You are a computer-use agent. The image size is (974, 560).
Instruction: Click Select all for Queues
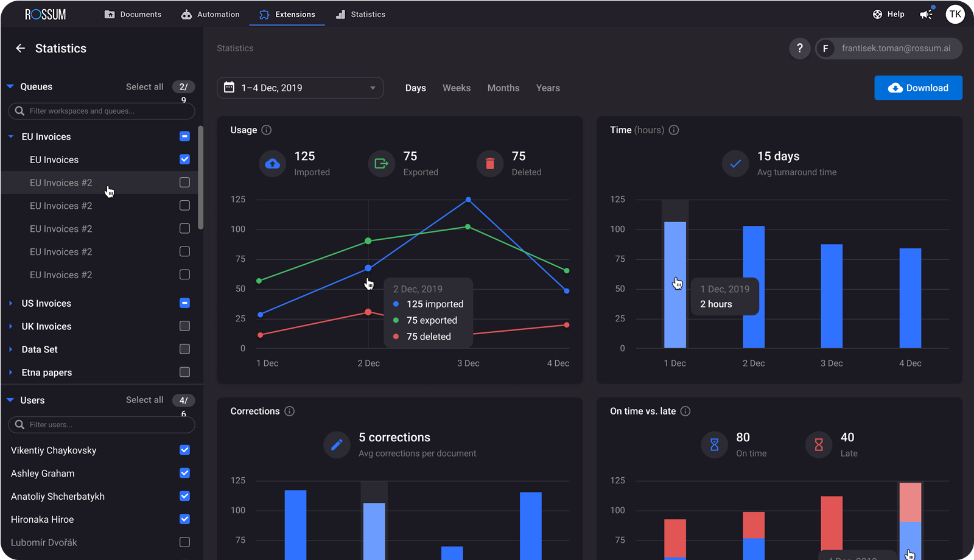[x=145, y=86]
